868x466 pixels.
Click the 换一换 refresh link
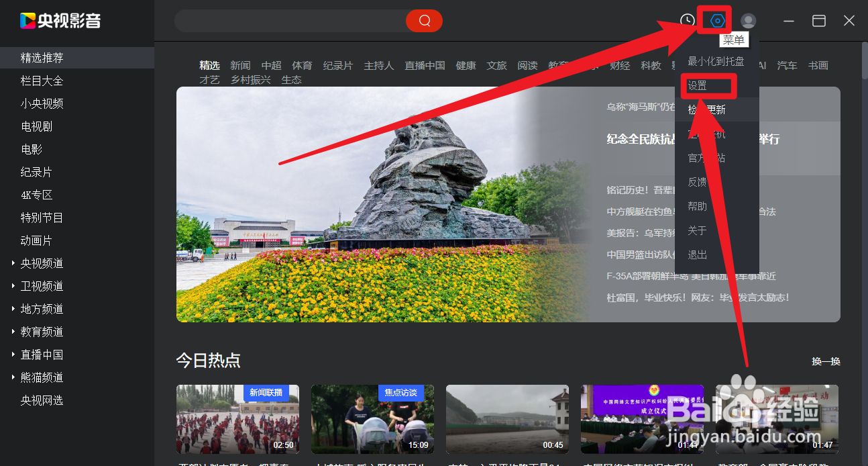pos(826,361)
